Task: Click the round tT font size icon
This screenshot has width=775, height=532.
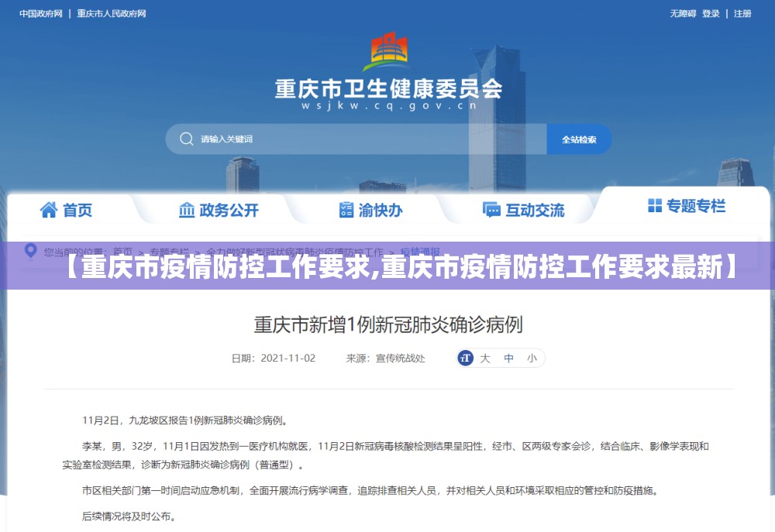Action: point(465,358)
